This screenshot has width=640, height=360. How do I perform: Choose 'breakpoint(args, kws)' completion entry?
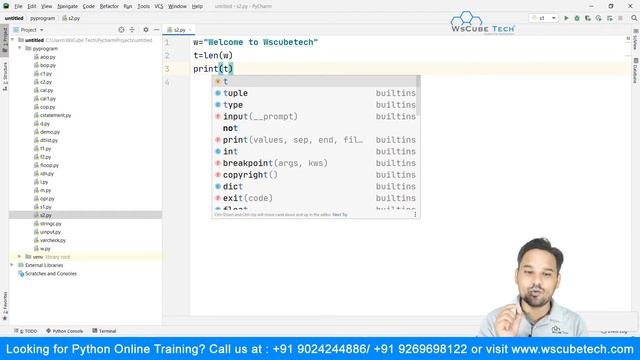click(x=315, y=163)
